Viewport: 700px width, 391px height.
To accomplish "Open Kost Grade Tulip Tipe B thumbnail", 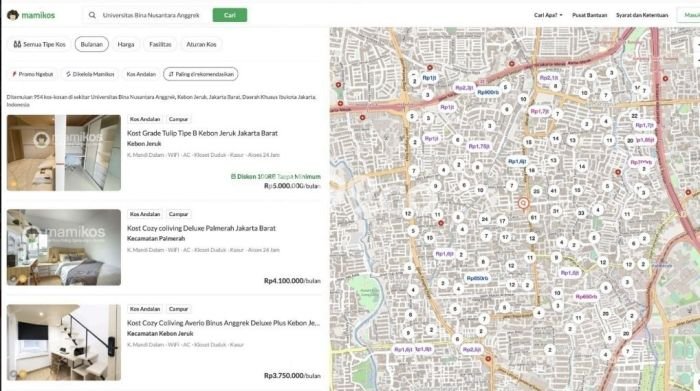I will tap(64, 153).
